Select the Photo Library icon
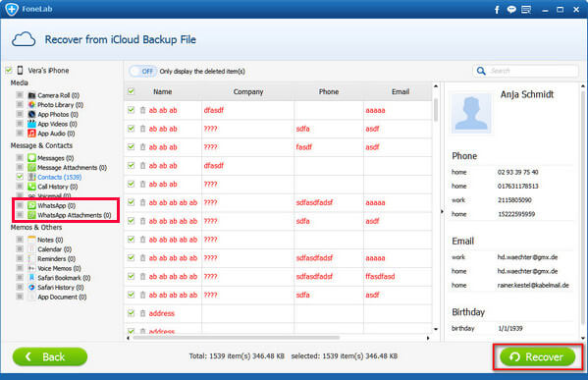This screenshot has width=588, height=380. 31,105
